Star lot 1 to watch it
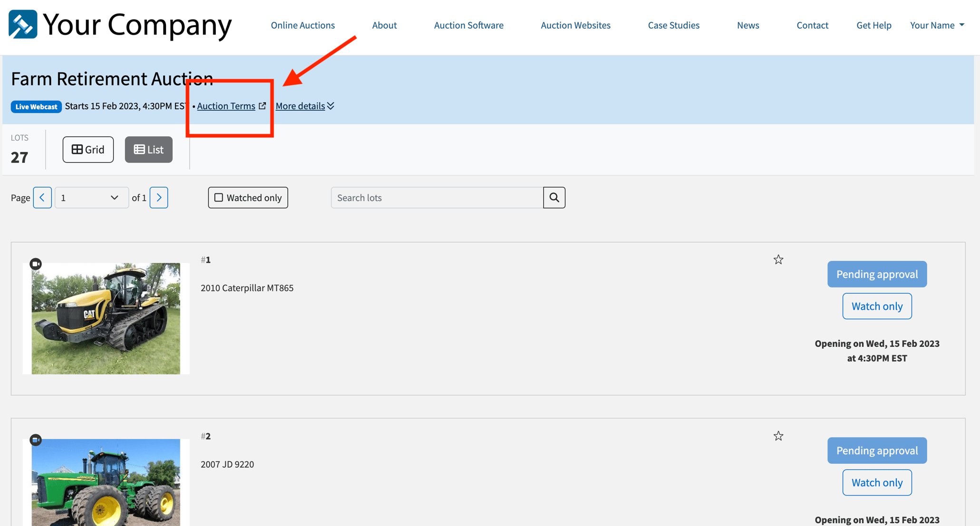 (778, 259)
